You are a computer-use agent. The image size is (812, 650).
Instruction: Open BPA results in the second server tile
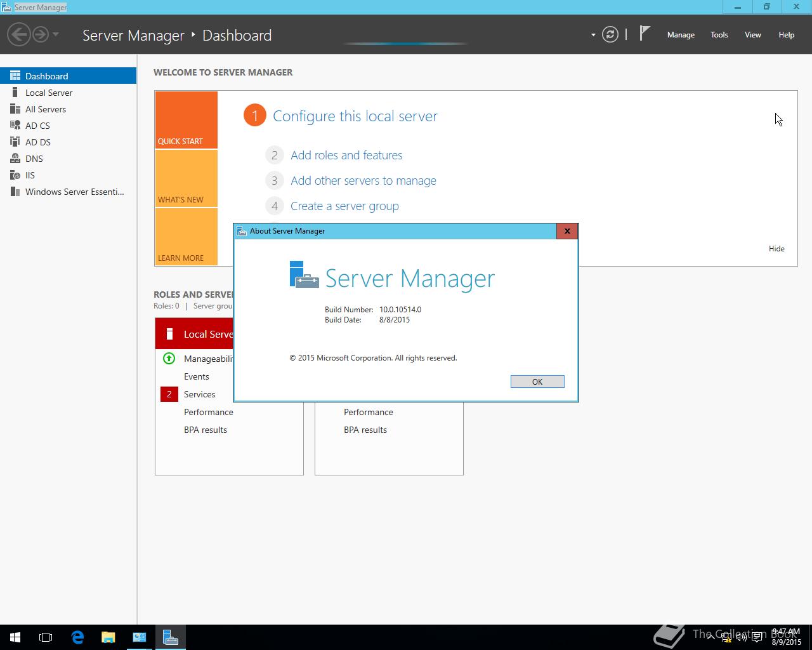pyautogui.click(x=365, y=430)
